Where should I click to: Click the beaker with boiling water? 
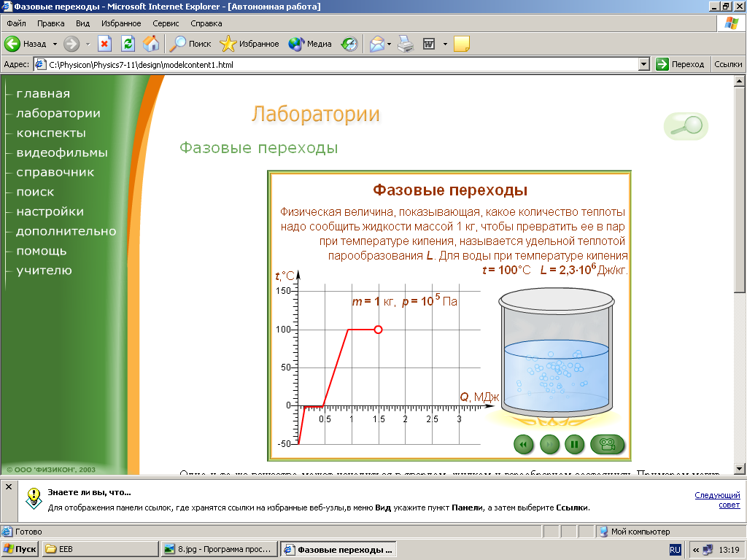click(x=557, y=351)
